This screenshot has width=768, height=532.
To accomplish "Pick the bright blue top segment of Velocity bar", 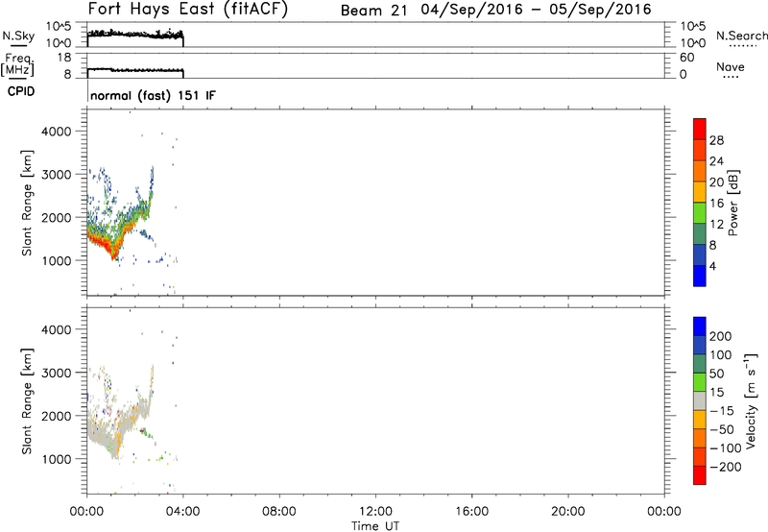I will [700, 326].
